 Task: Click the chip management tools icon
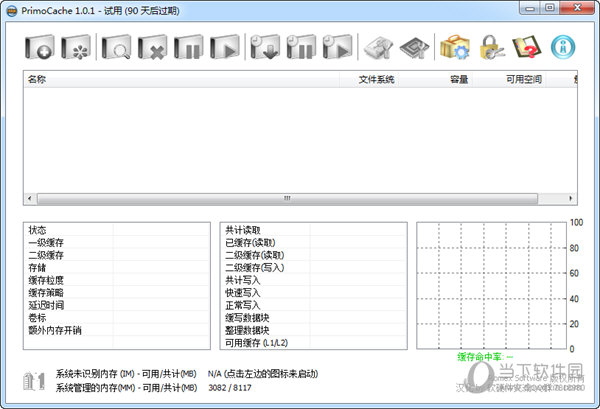click(x=414, y=48)
